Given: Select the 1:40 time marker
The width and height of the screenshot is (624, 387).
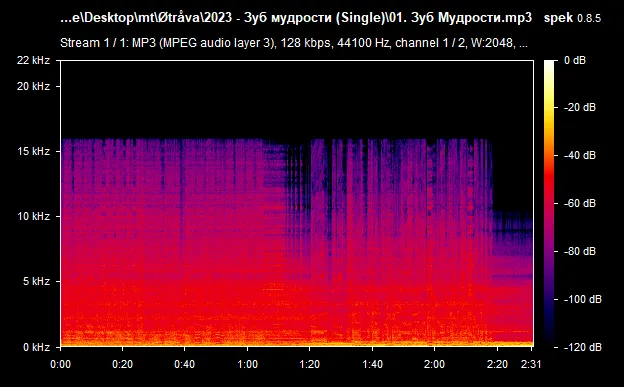Looking at the screenshot, I should tap(372, 364).
